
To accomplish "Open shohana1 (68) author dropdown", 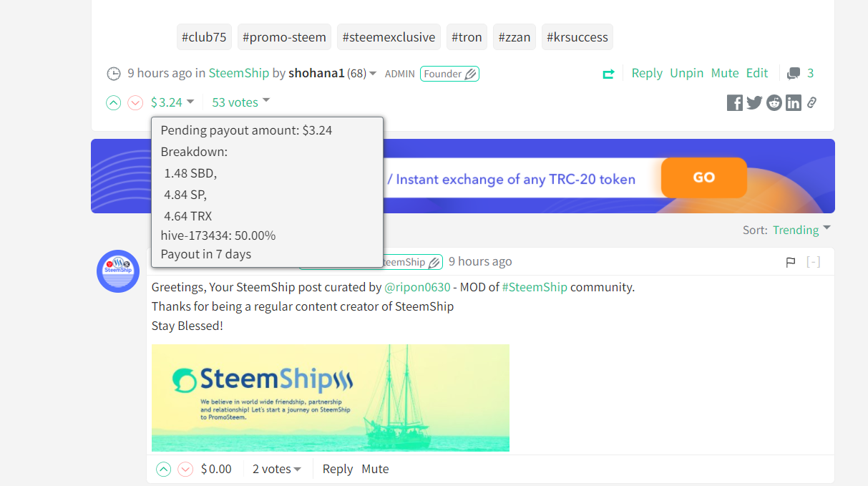I will [x=333, y=73].
